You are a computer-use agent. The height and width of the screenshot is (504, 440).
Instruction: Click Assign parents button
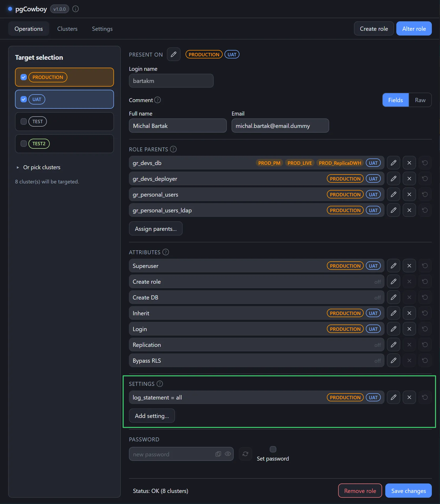coord(156,229)
